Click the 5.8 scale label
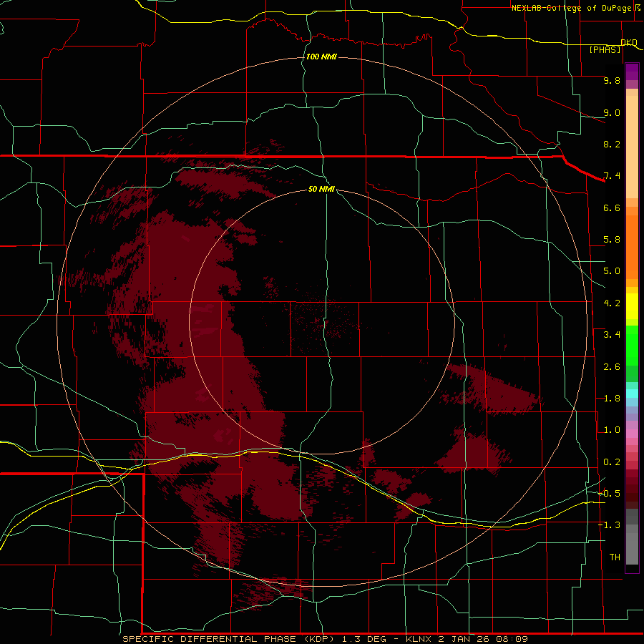Image resolution: width=644 pixels, height=644 pixels. (x=612, y=240)
